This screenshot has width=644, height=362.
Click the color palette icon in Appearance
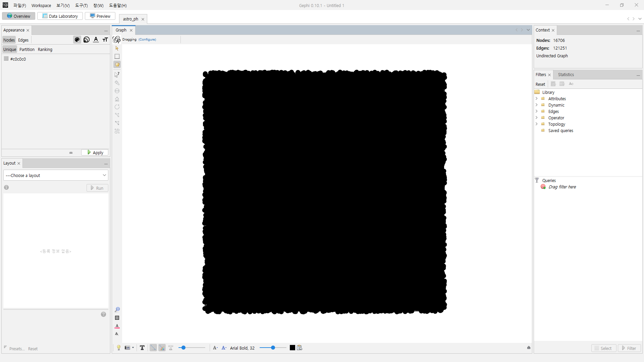pos(77,40)
